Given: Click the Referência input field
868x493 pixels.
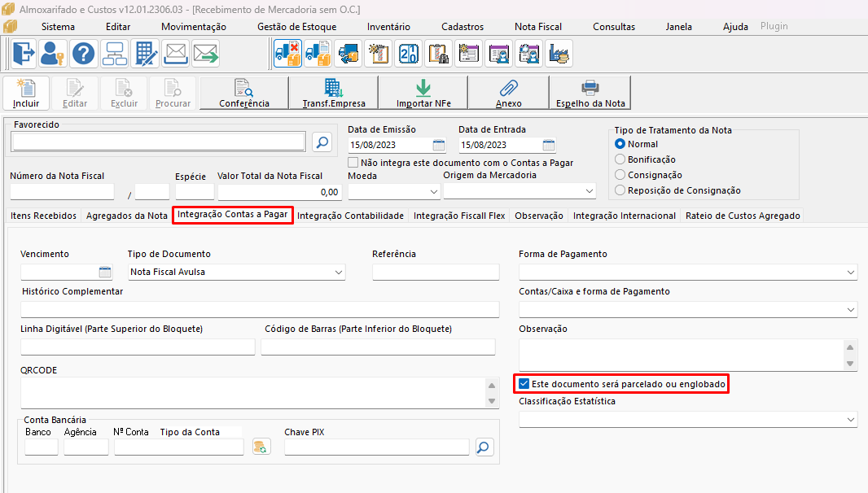Looking at the screenshot, I should 436,273.
